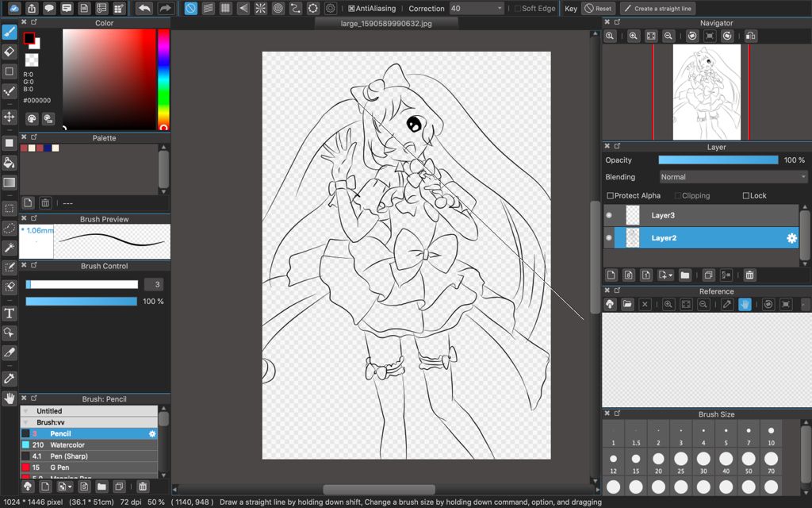
Task: Select the Gradient tool
Action: point(10,182)
